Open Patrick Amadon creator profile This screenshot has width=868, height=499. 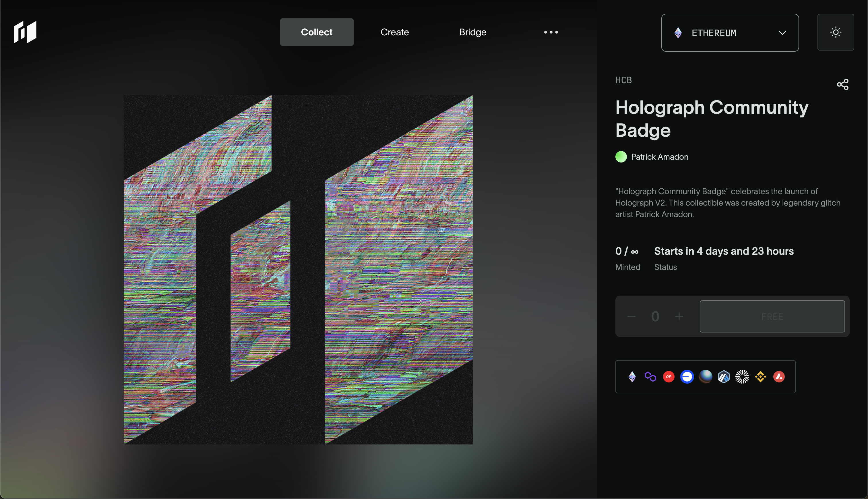coord(659,157)
